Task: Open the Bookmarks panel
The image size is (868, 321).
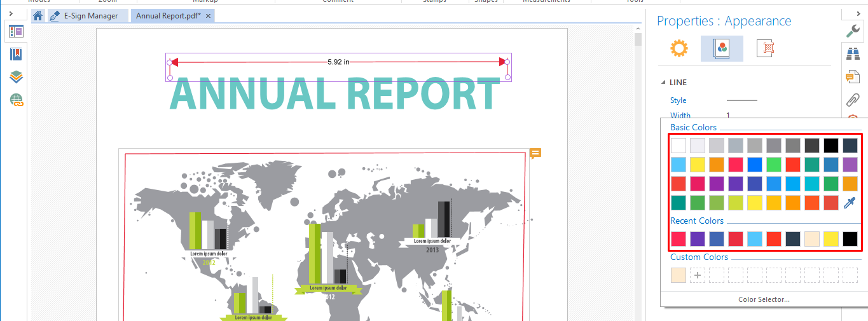Action: pyautogui.click(x=17, y=54)
